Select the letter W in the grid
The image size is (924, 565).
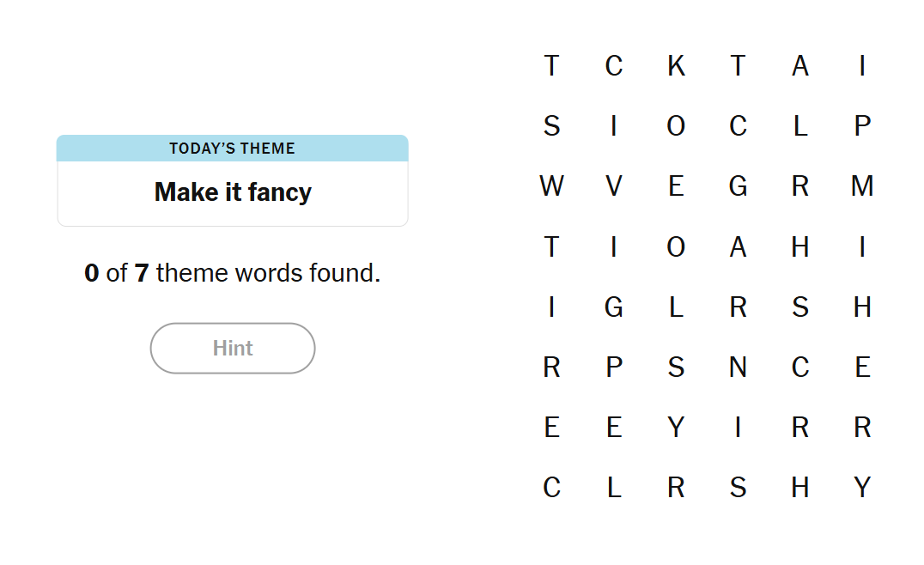point(551,186)
